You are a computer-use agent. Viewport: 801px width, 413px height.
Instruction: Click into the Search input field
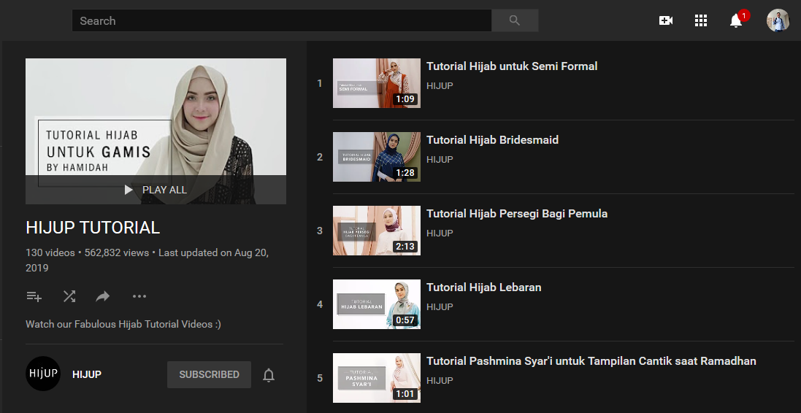[x=280, y=20]
